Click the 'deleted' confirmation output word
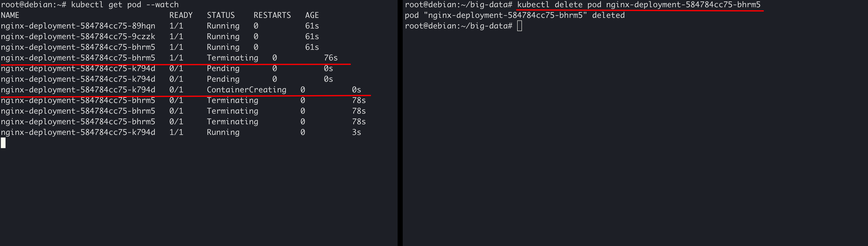Screen dimensions: 868x246 (608, 15)
